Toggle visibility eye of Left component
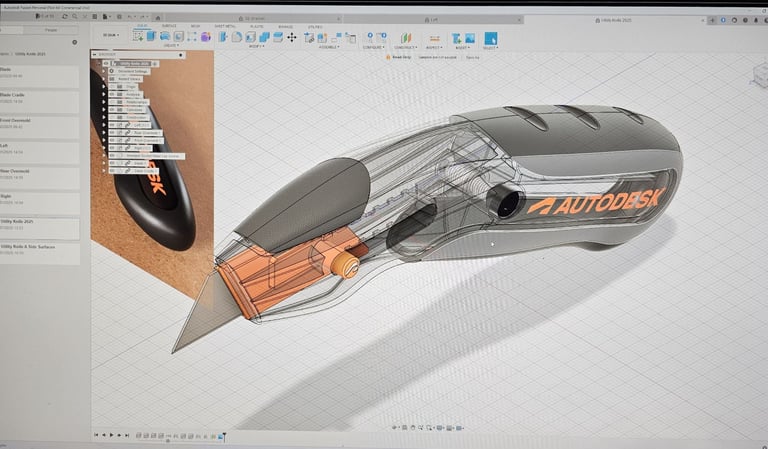 (113, 124)
